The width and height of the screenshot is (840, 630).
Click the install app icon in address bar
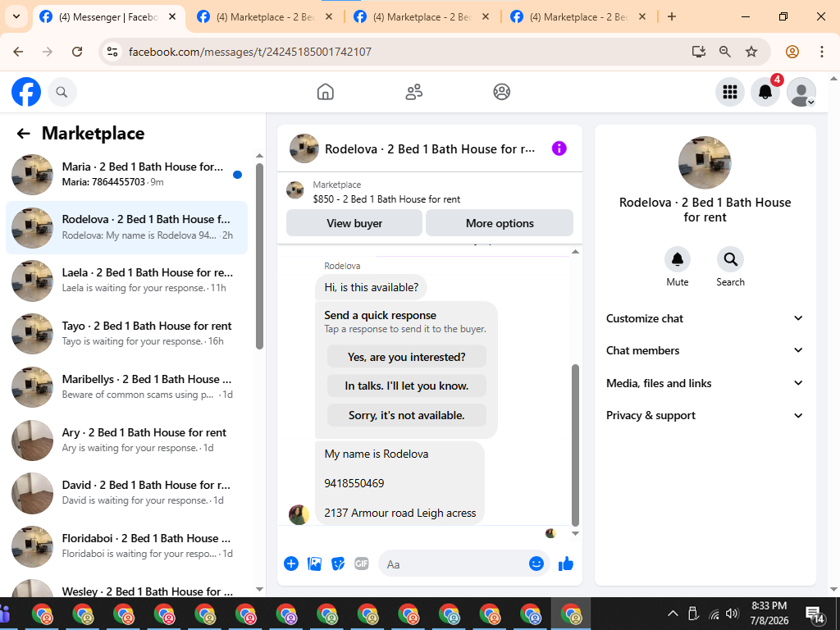(x=699, y=52)
